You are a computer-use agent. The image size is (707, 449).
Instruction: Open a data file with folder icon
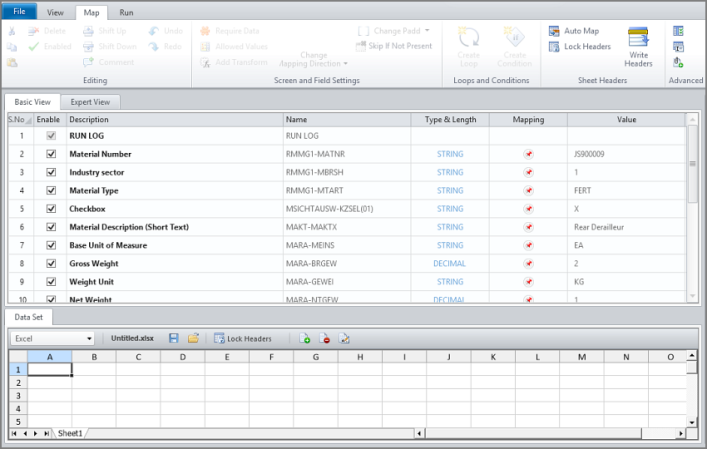194,339
